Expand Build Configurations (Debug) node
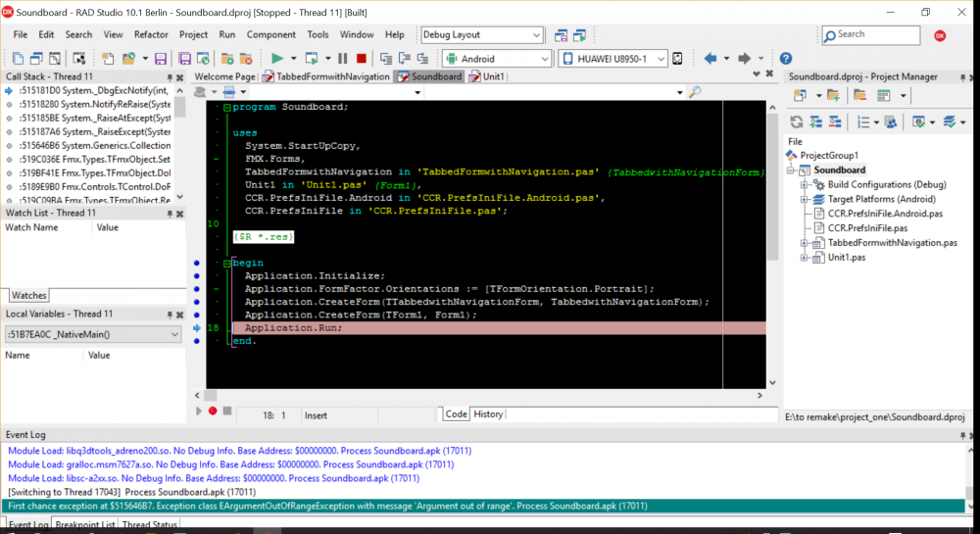This screenshot has width=980, height=534. 805,185
